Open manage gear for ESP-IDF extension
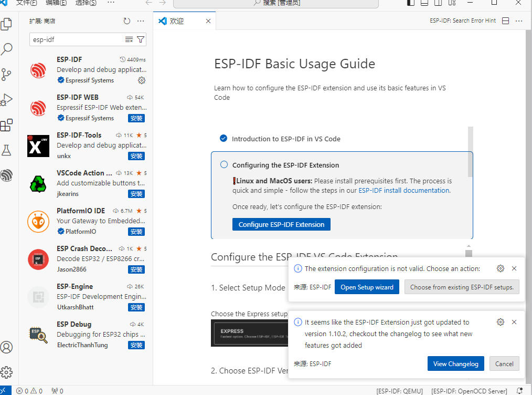Viewport: 532px width, 395px height. 142,80
